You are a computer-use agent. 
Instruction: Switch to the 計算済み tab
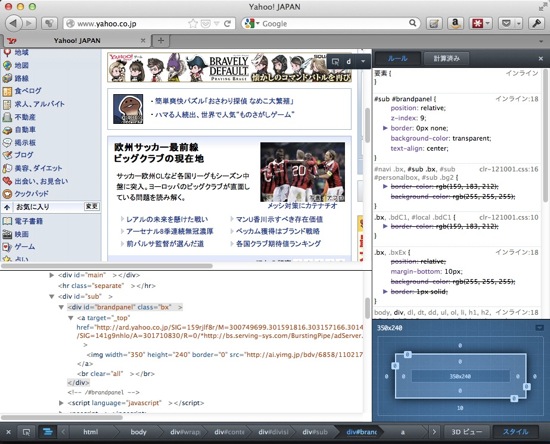click(x=447, y=59)
